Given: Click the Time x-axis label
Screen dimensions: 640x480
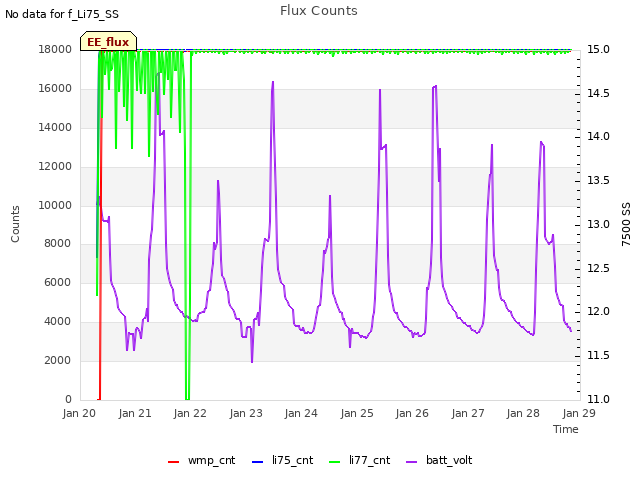Looking at the screenshot, I should (x=566, y=429).
